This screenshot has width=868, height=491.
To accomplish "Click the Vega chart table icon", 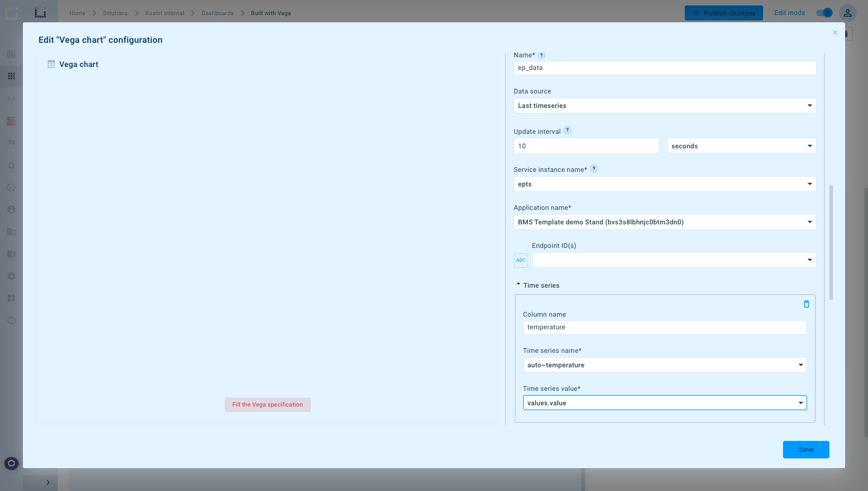I will 51,65.
